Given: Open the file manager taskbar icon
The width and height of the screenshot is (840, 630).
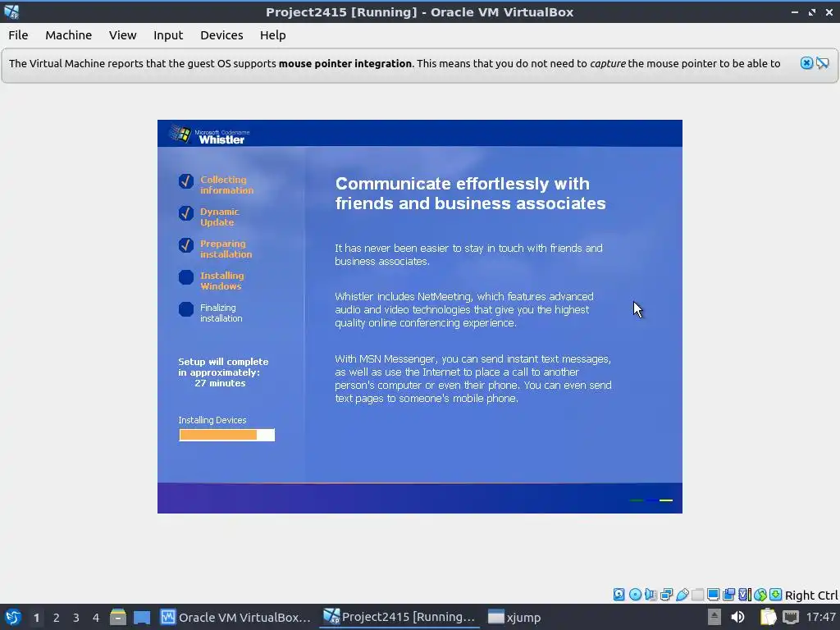Looking at the screenshot, I should [x=118, y=617].
